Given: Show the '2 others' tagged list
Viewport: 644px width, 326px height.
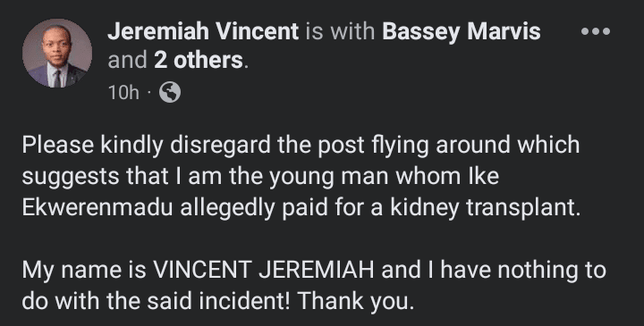Looking at the screenshot, I should [199, 61].
